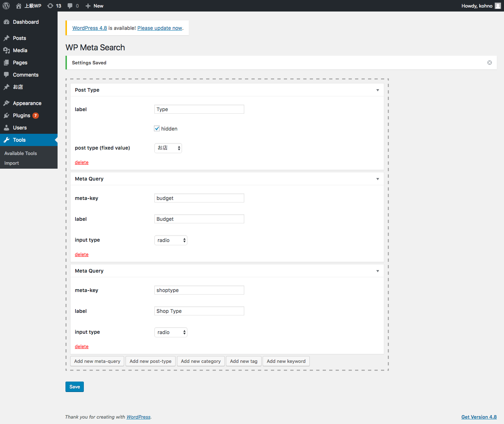
Task: Click the updates icon showing 13
Action: 50,6
